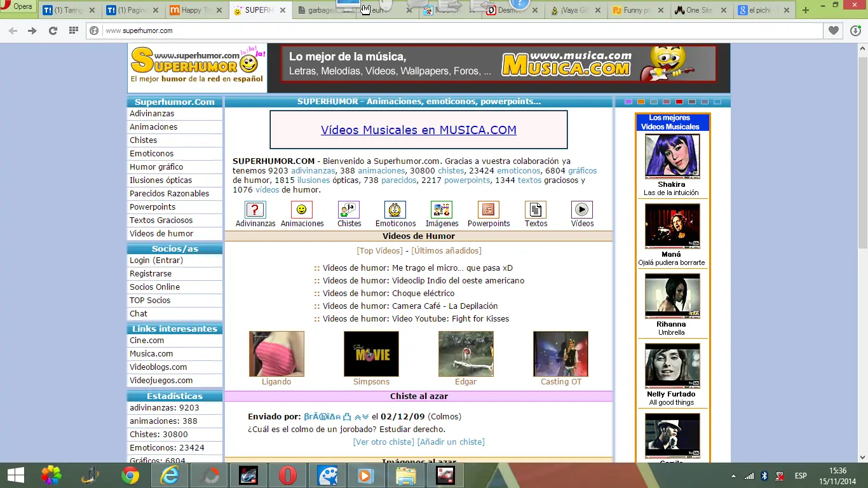Open File Explorer from the taskbar
This screenshot has width=868, height=488.
(406, 475)
